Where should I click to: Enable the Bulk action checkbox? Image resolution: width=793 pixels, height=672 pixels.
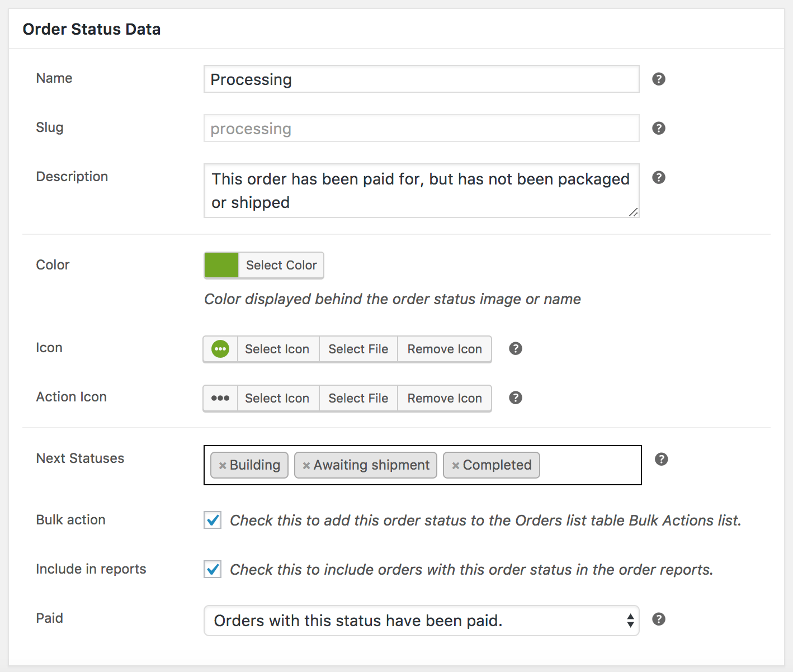[213, 520]
